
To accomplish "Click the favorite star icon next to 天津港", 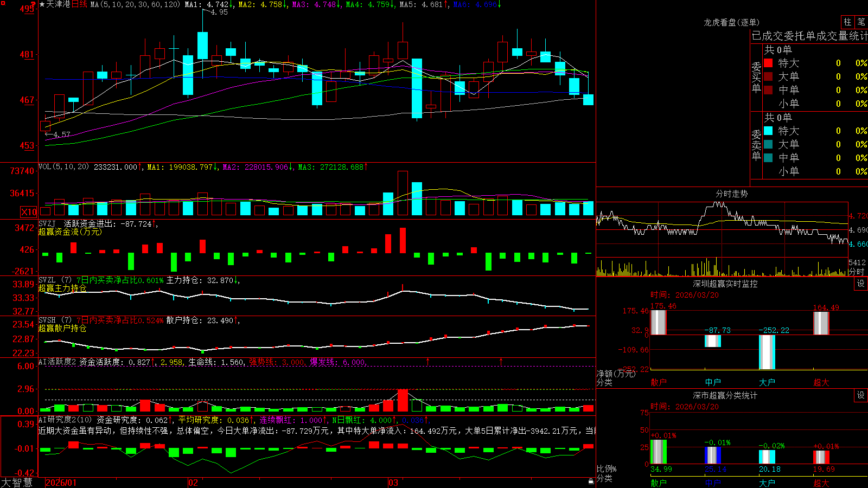I will [42, 4].
